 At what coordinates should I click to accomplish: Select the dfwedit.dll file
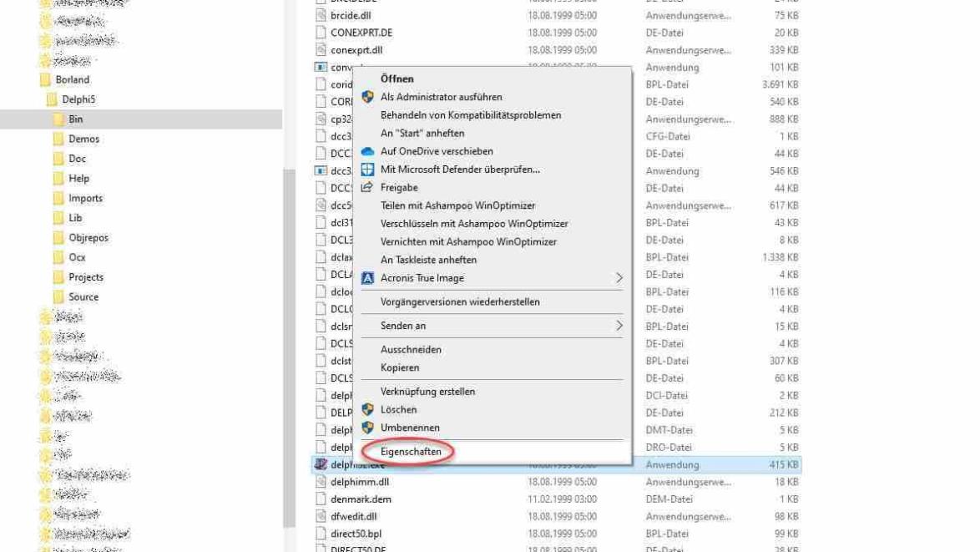tap(353, 517)
